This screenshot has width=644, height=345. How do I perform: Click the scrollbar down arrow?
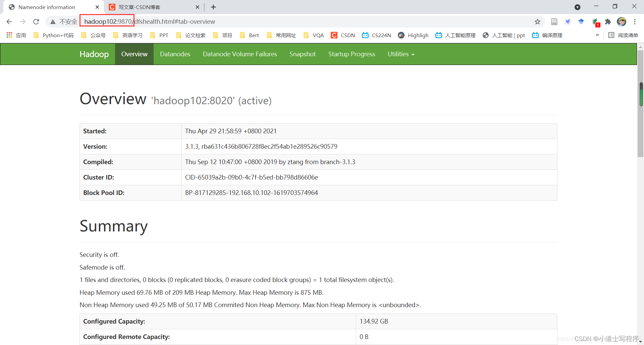[640, 342]
